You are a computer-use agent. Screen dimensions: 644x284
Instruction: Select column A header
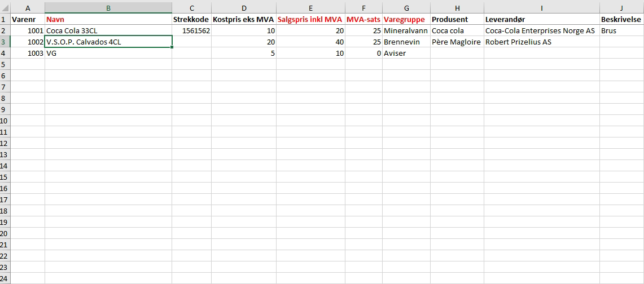coord(28,8)
